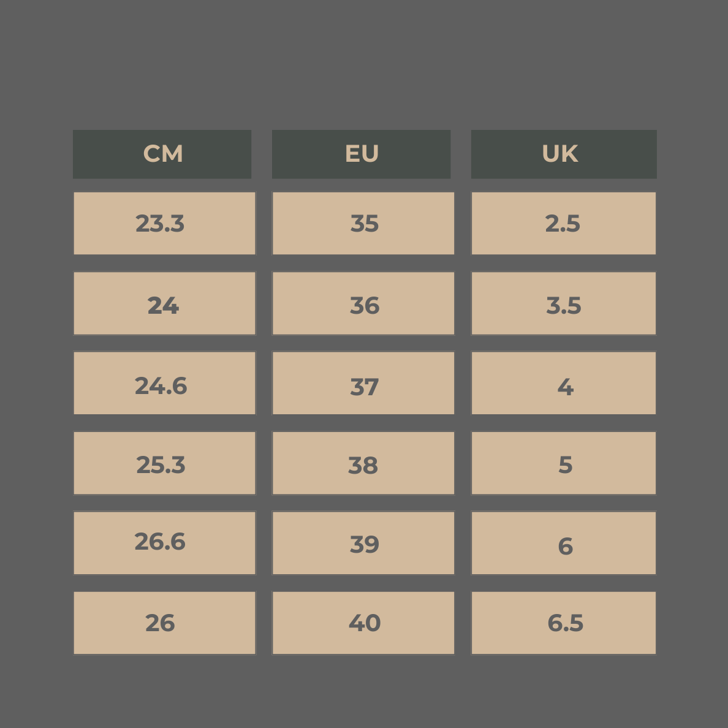Click the UK column header

tap(563, 154)
